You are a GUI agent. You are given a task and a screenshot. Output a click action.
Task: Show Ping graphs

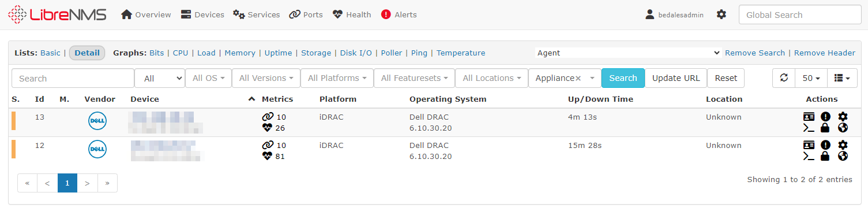tap(419, 53)
